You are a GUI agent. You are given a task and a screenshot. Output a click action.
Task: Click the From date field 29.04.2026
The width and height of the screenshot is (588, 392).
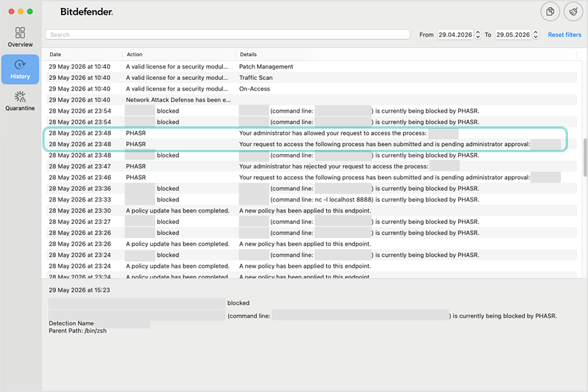455,35
